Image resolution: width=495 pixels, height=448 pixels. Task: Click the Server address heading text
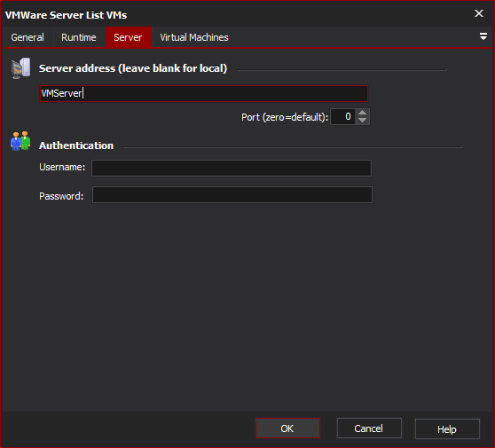tap(133, 68)
